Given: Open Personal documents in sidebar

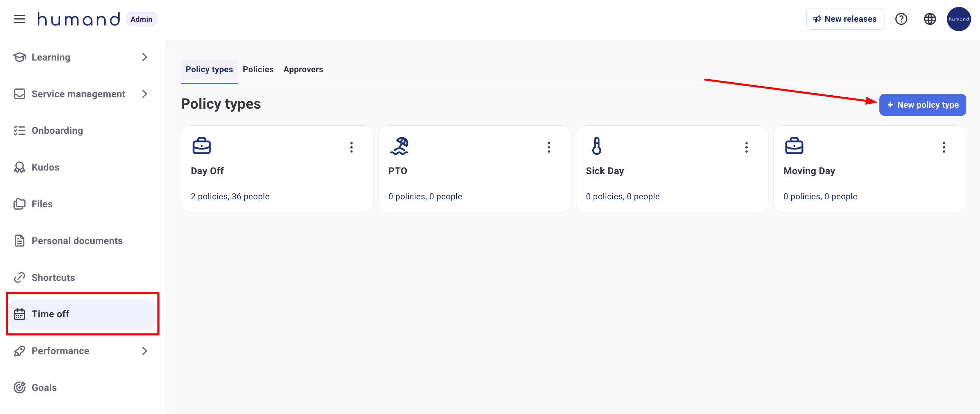Looking at the screenshot, I should pos(77,241).
